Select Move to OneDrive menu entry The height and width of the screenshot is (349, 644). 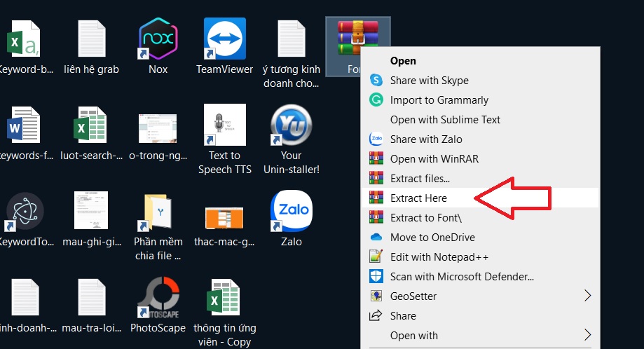click(432, 238)
